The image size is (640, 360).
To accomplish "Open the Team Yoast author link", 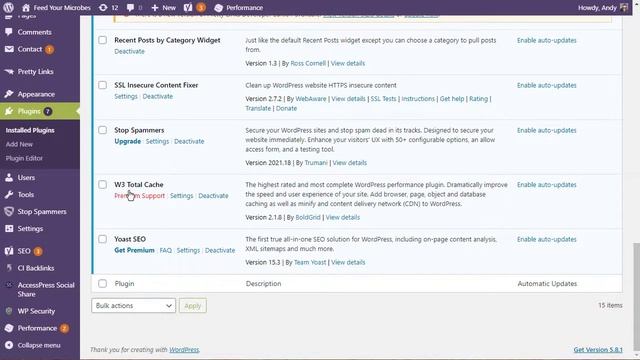I will (x=310, y=262).
